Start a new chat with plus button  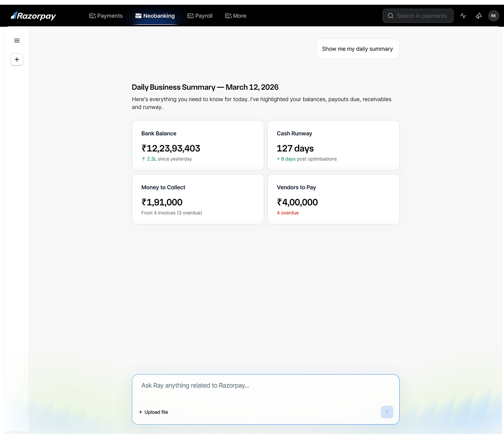tap(17, 59)
